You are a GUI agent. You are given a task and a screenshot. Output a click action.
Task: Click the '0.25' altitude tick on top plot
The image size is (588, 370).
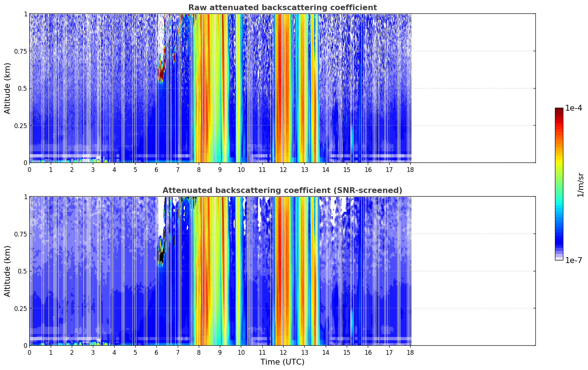click(21, 126)
